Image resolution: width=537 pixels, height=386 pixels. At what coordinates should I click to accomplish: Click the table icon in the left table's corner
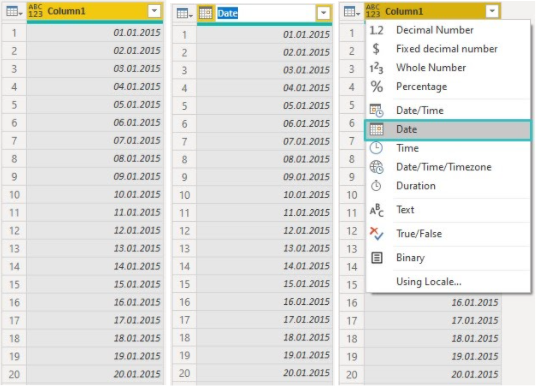[x=14, y=12]
